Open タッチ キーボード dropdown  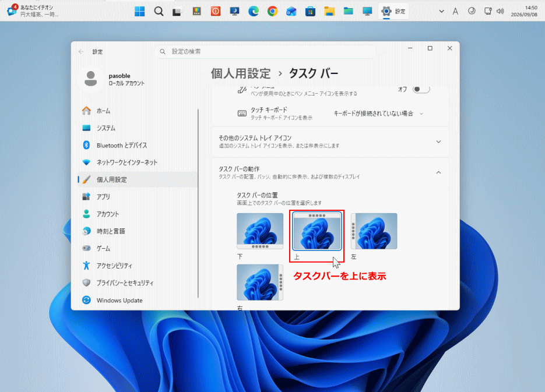(x=378, y=114)
